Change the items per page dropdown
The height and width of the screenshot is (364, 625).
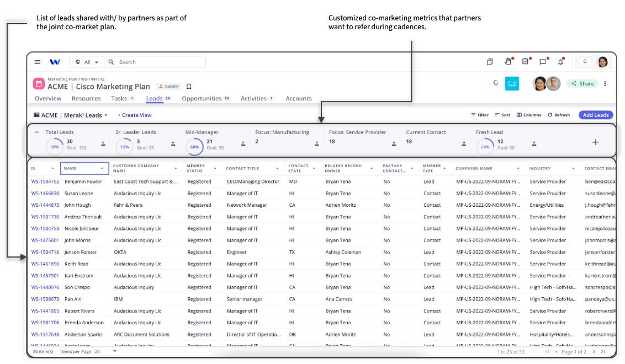[105, 351]
